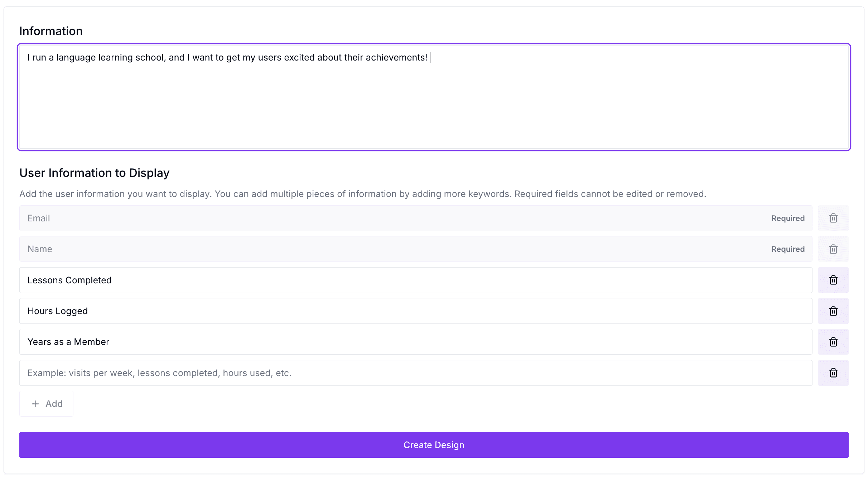Click the Required badge on the Email row
Image resolution: width=868 pixels, height=480 pixels.
tap(788, 218)
